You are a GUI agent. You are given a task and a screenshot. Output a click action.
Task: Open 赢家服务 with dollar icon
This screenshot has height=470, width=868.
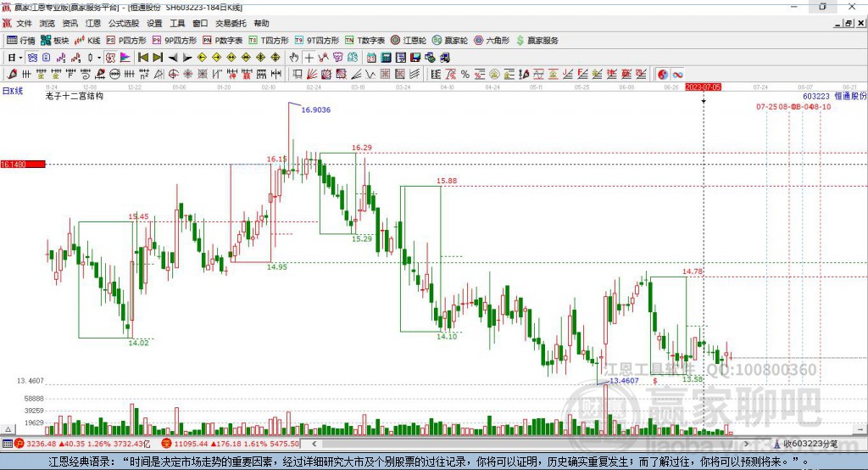pos(537,41)
